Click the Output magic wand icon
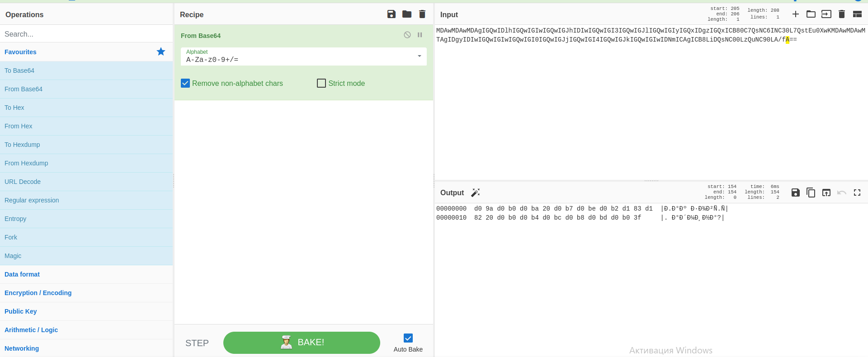The height and width of the screenshot is (357, 868). pyautogui.click(x=476, y=193)
